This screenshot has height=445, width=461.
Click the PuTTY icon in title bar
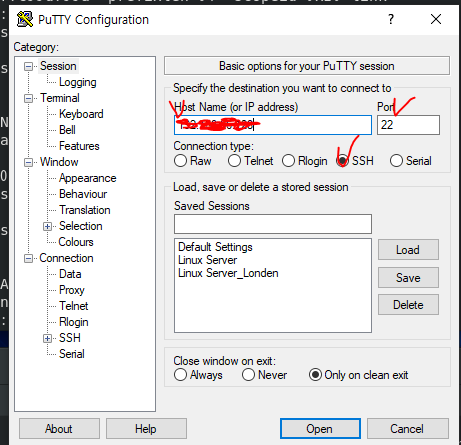pos(25,19)
